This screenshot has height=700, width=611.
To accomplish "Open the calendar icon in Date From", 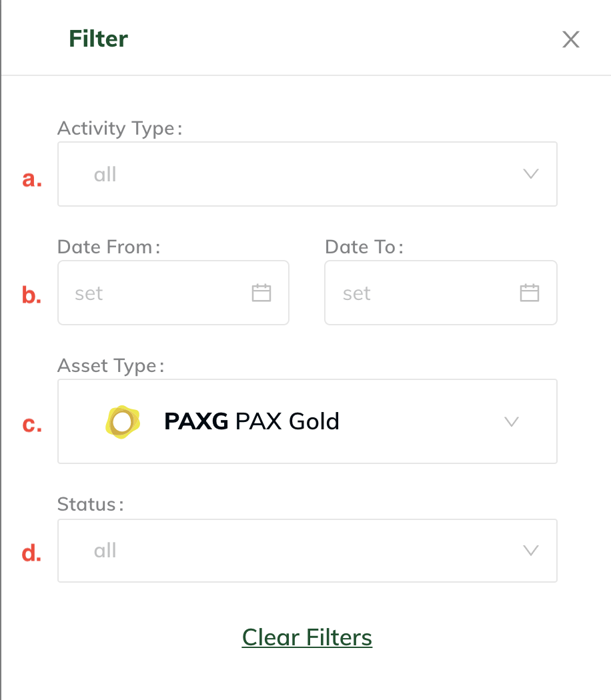I will pos(261,293).
